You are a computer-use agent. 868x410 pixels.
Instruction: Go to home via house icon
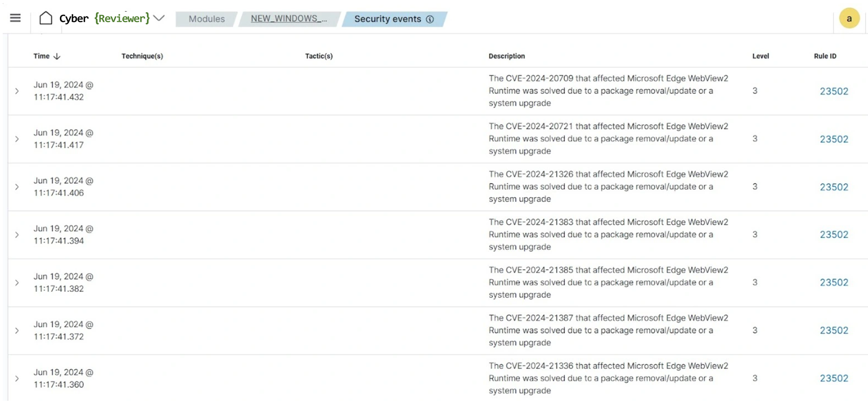point(46,18)
